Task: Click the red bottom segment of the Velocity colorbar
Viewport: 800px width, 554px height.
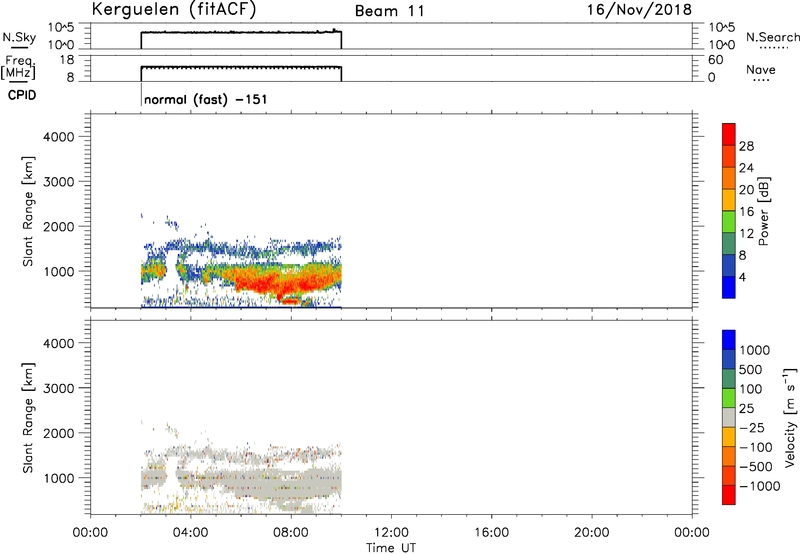Action: (x=729, y=495)
